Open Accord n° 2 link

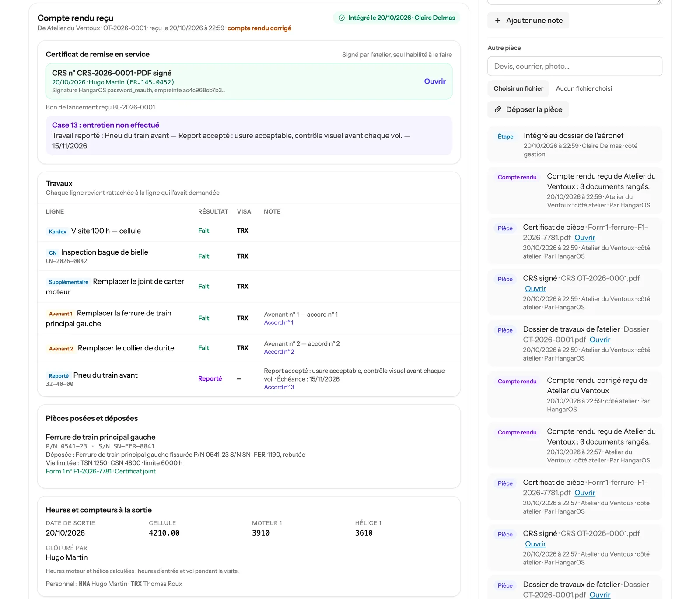(x=279, y=352)
